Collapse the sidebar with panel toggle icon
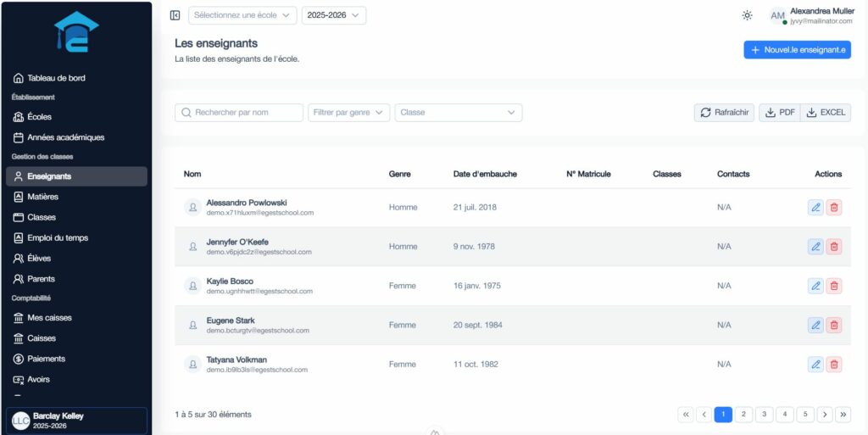The height and width of the screenshot is (435, 868). [175, 15]
